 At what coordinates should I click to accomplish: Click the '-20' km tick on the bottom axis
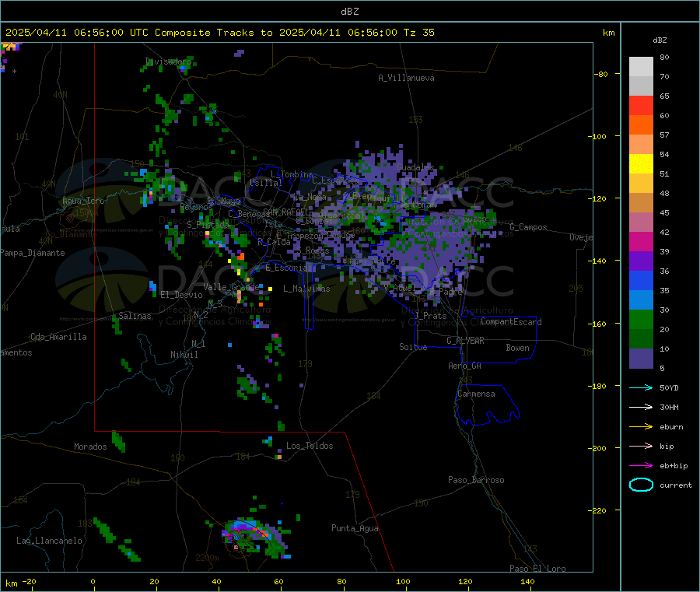coord(29,581)
